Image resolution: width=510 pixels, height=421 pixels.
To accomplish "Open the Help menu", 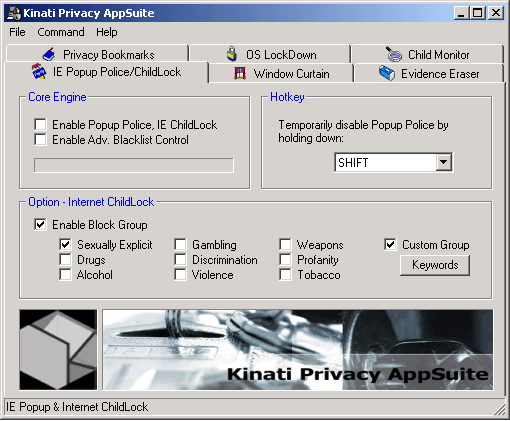I will click(x=107, y=32).
